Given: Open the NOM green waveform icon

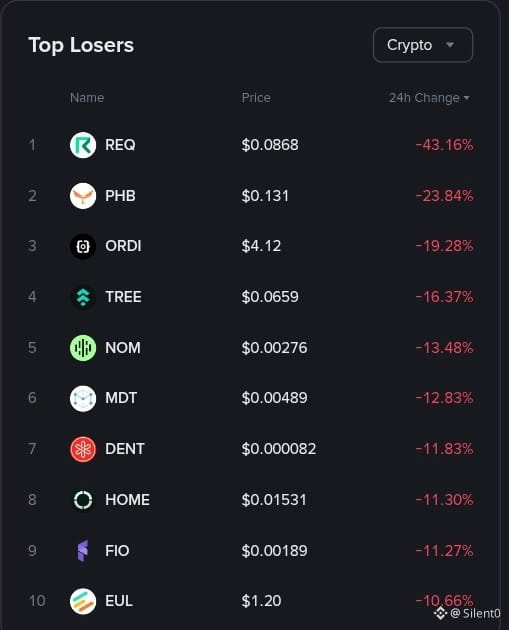Looking at the screenshot, I should 83,348.
